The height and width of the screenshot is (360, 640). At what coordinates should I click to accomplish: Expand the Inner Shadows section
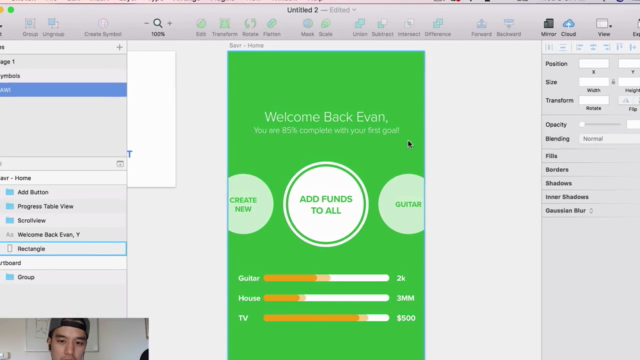pos(567,197)
